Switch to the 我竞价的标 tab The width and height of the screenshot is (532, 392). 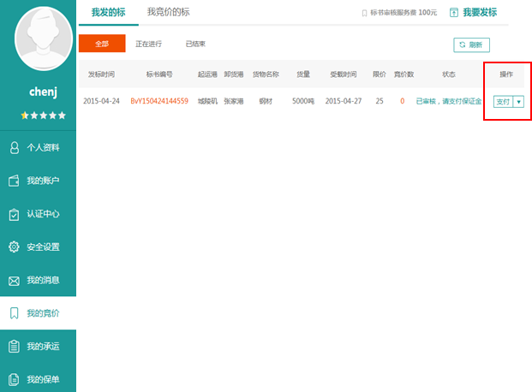pos(168,12)
